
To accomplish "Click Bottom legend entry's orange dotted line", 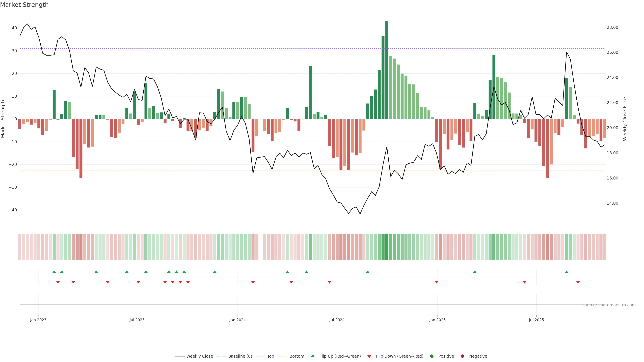I will (282, 356).
